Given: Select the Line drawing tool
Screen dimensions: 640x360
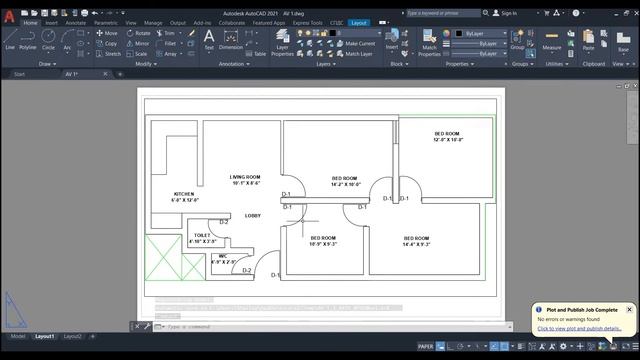Looking at the screenshot, I should pos(10,40).
